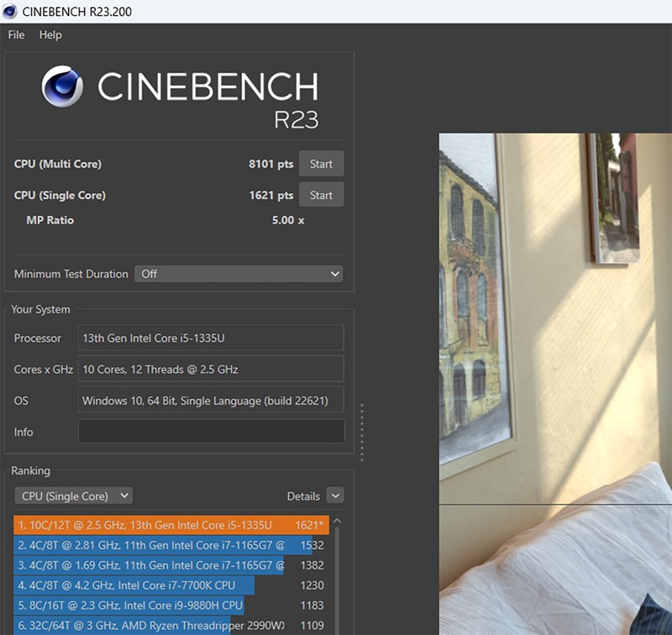Screen dimensions: 672x635
Task: Open the Help menu
Action: click(x=50, y=34)
